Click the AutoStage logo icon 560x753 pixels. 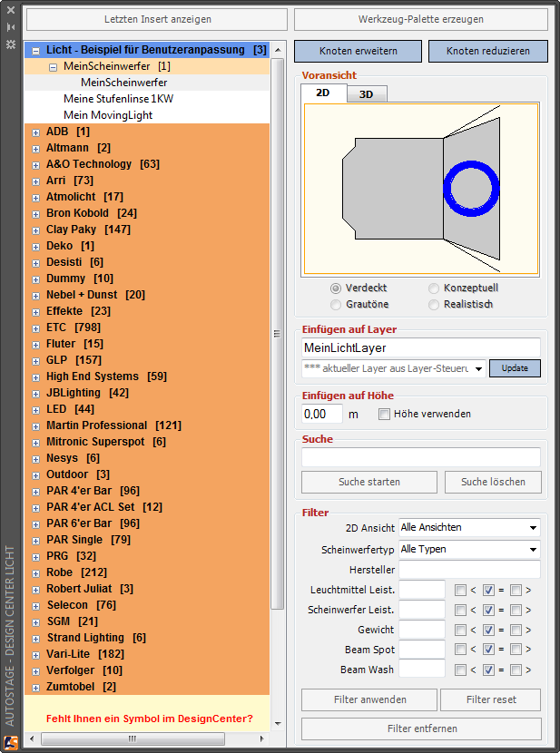tap(10, 741)
